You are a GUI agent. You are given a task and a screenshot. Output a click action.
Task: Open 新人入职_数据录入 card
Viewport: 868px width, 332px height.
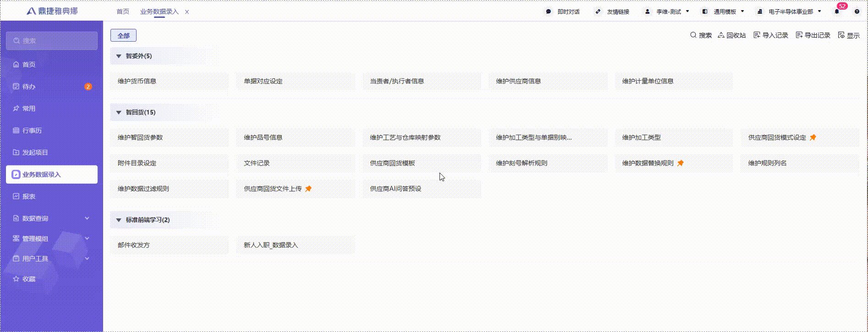point(296,245)
